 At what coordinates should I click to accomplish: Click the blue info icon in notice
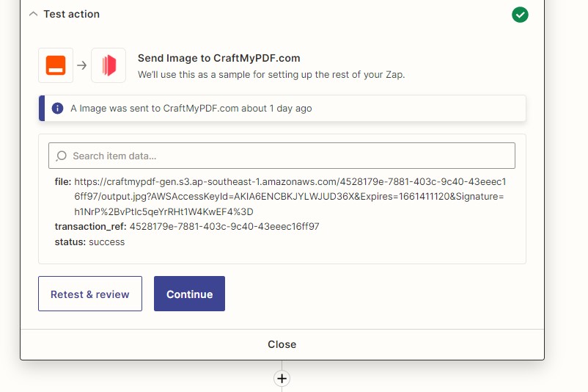pyautogui.click(x=57, y=109)
